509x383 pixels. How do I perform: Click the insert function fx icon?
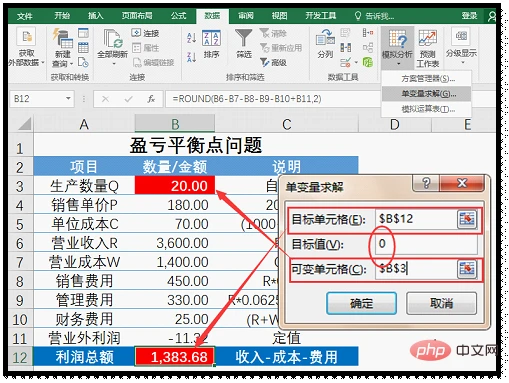[x=151, y=99]
